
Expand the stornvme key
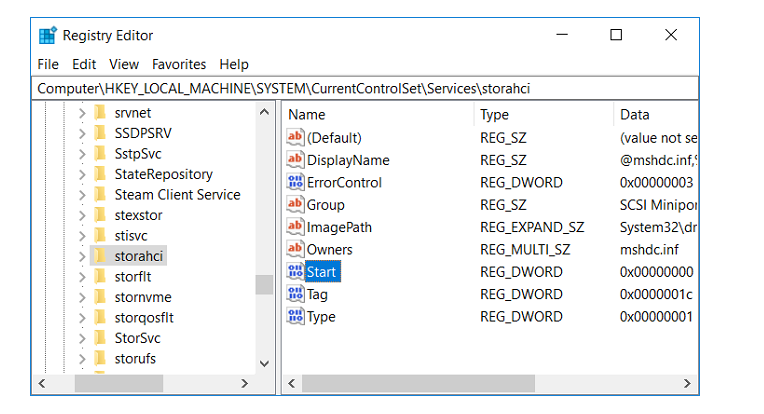(82, 297)
